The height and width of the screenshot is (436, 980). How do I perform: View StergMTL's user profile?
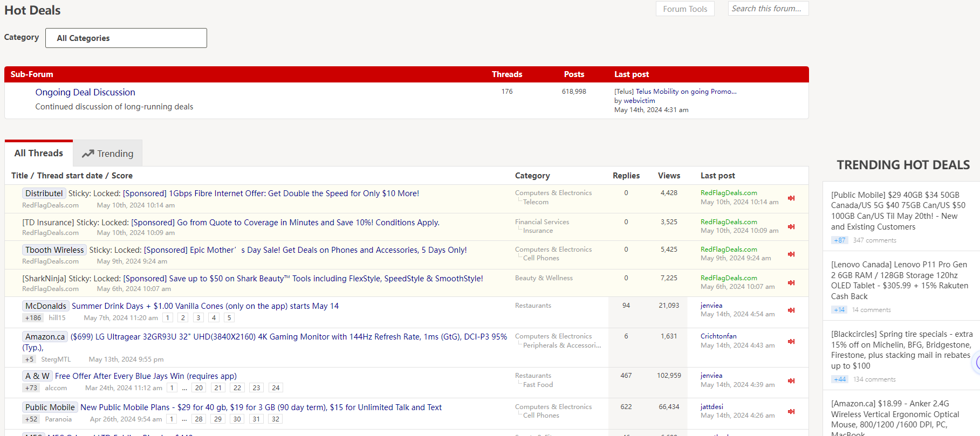(56, 359)
